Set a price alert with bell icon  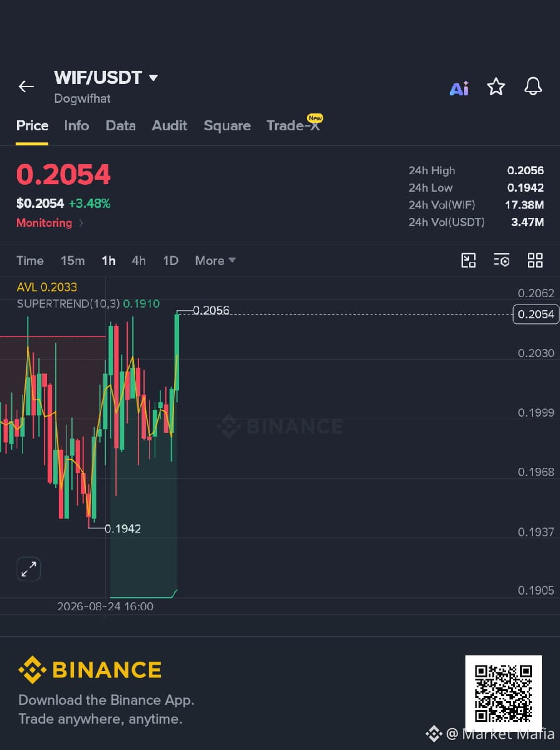tap(532, 86)
